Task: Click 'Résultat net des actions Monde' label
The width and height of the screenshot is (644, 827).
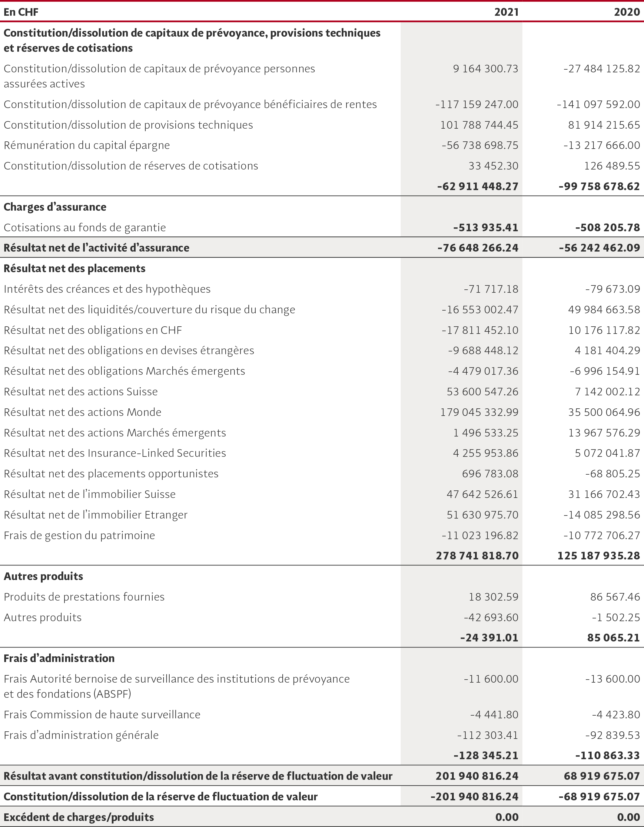Action: pyautogui.click(x=83, y=412)
